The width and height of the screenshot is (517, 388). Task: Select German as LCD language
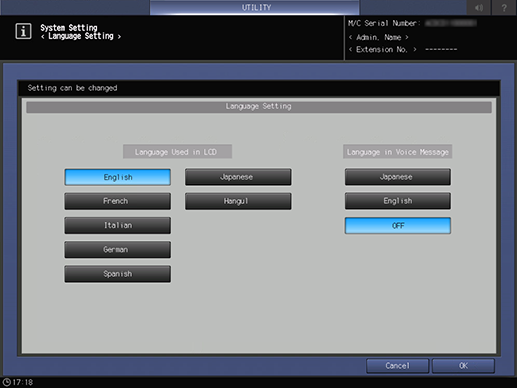118,249
